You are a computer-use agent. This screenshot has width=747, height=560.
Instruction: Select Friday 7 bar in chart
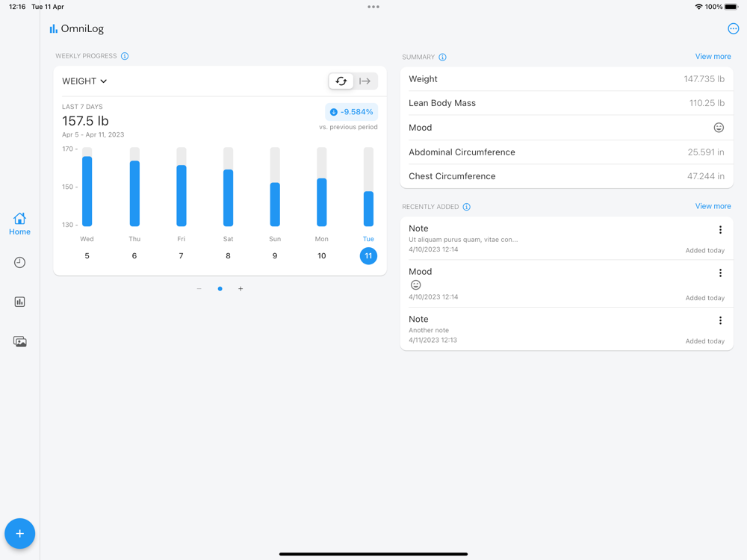coord(182,187)
